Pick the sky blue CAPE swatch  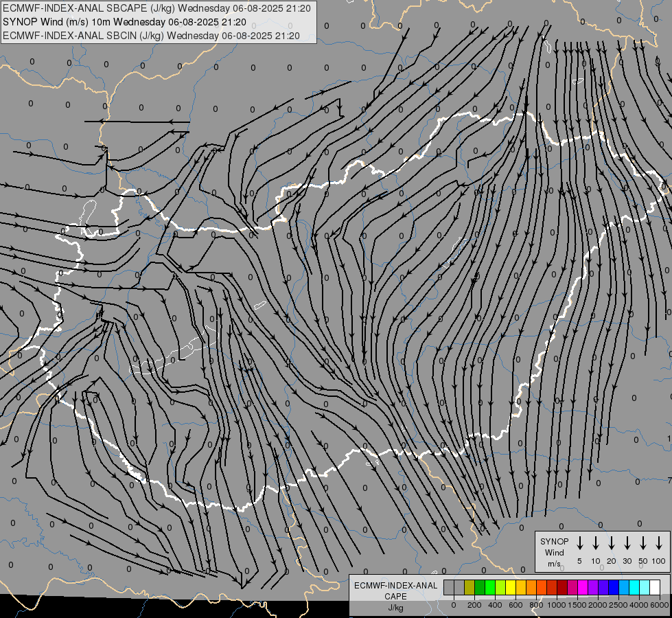pos(623,587)
